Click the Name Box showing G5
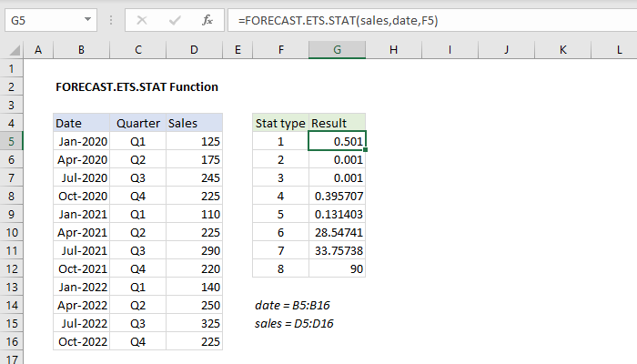 (51, 20)
